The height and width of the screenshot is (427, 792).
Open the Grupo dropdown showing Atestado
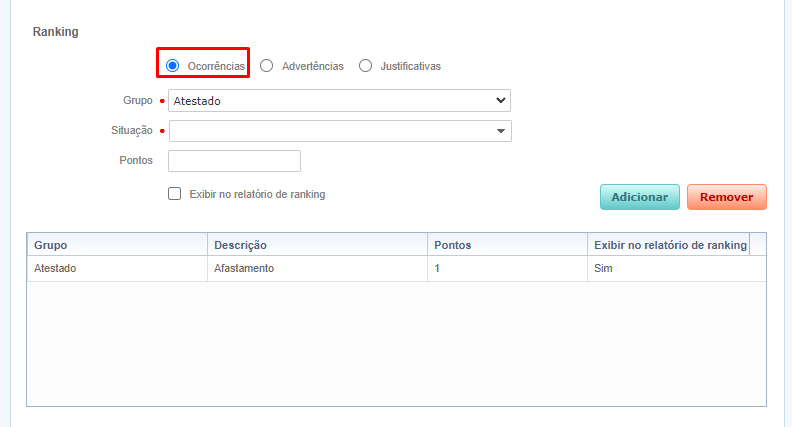pos(339,100)
